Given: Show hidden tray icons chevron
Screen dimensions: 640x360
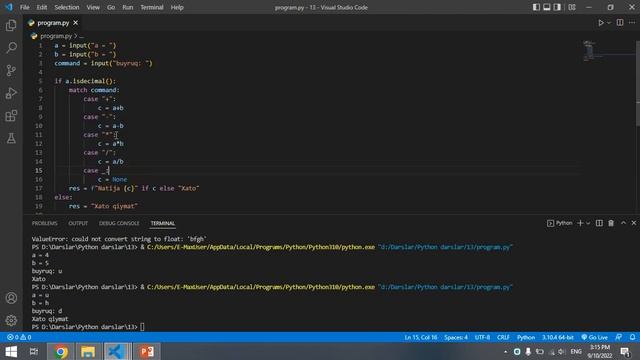Looking at the screenshot, I should click(x=505, y=351).
